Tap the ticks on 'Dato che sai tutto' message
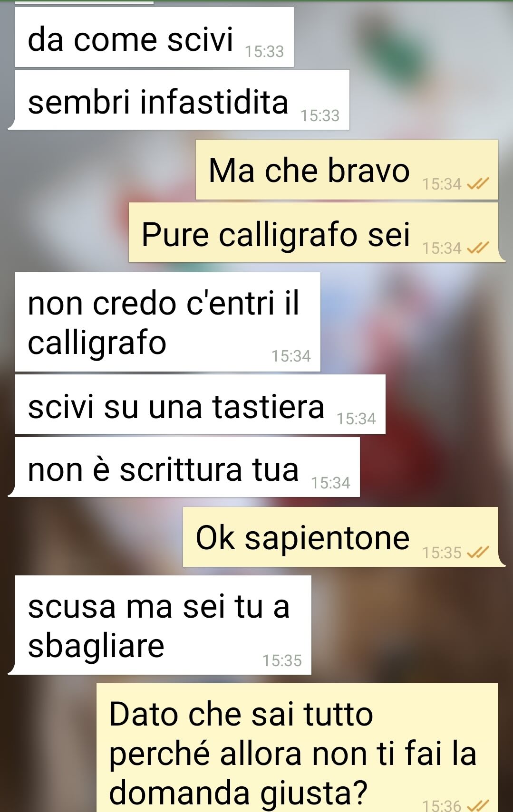The image size is (513, 812). pos(478,805)
